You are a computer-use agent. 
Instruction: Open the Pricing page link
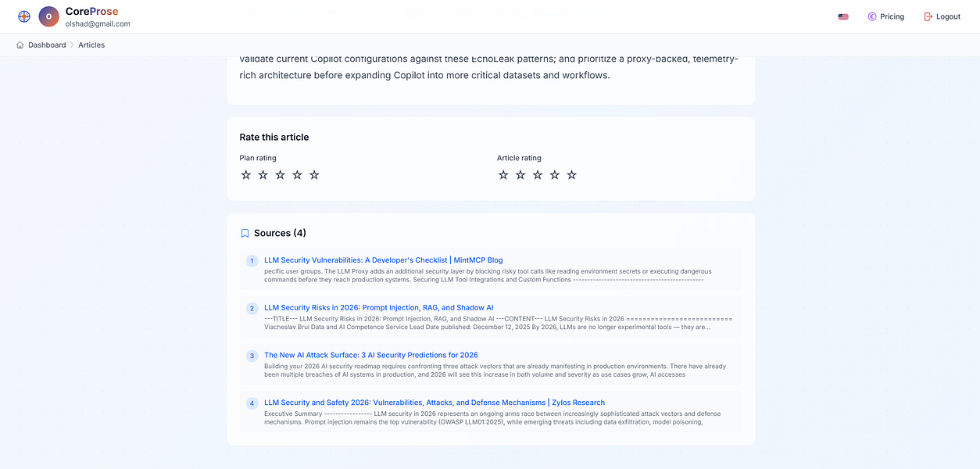pyautogui.click(x=892, y=16)
